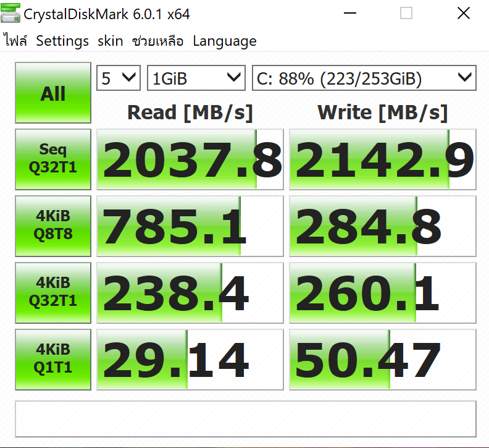Select the 4KiB Q32T1 write result 260.1

pos(383,293)
